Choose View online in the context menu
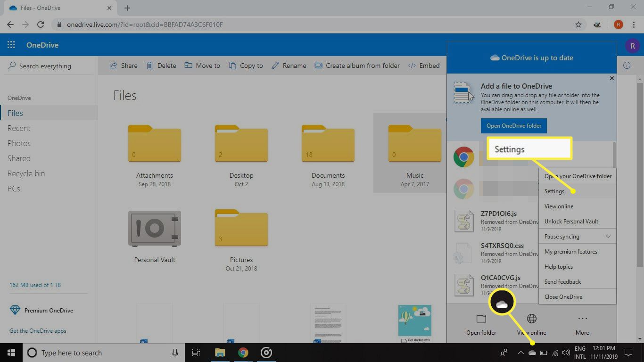This screenshot has width=644, height=362. [578, 206]
